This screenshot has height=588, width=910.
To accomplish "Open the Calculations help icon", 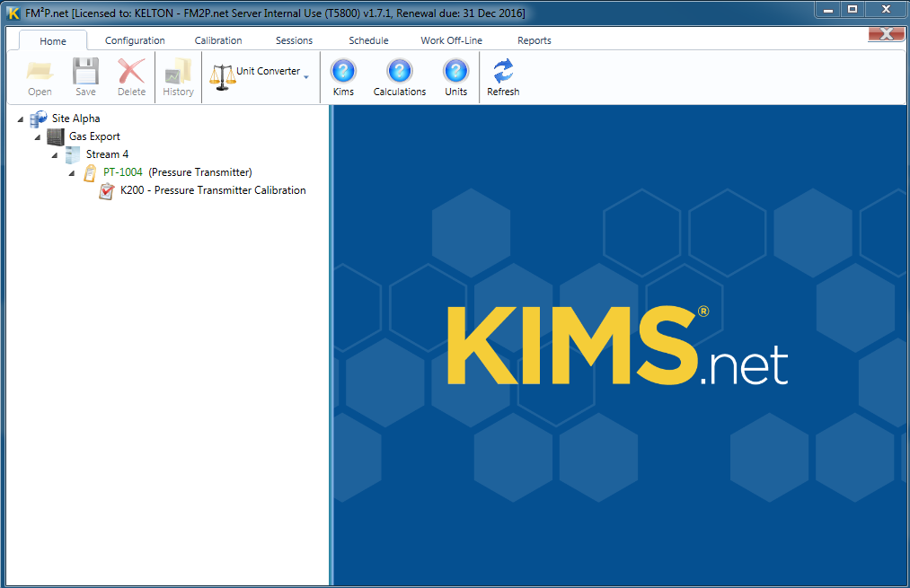I will (x=399, y=71).
